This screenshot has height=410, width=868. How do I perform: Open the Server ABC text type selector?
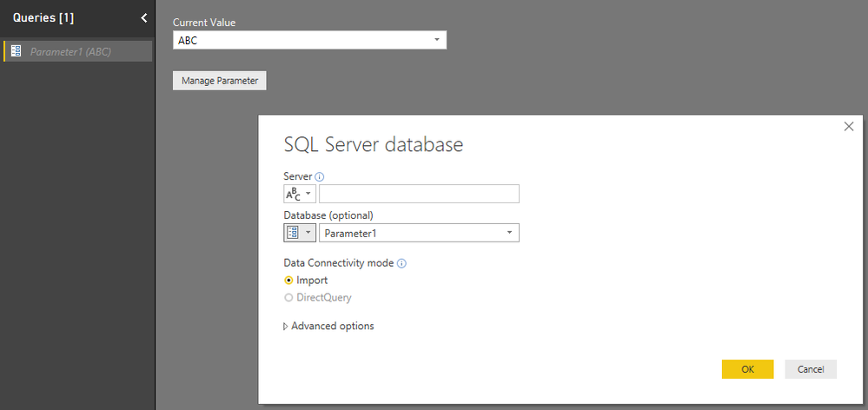(300, 195)
